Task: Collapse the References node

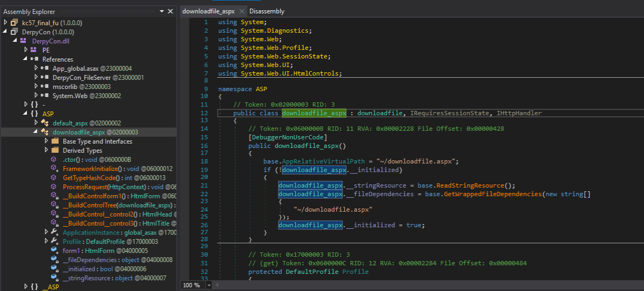Action: point(26,59)
